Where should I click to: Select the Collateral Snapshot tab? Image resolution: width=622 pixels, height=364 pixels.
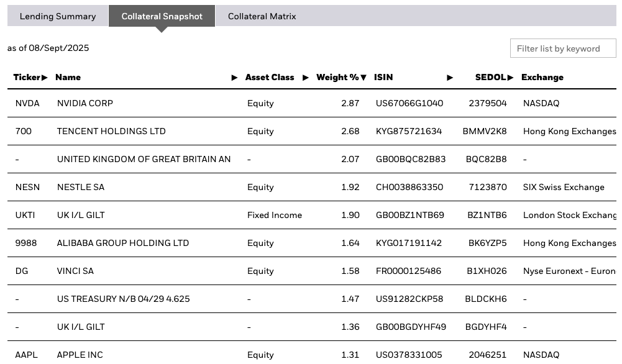point(162,16)
